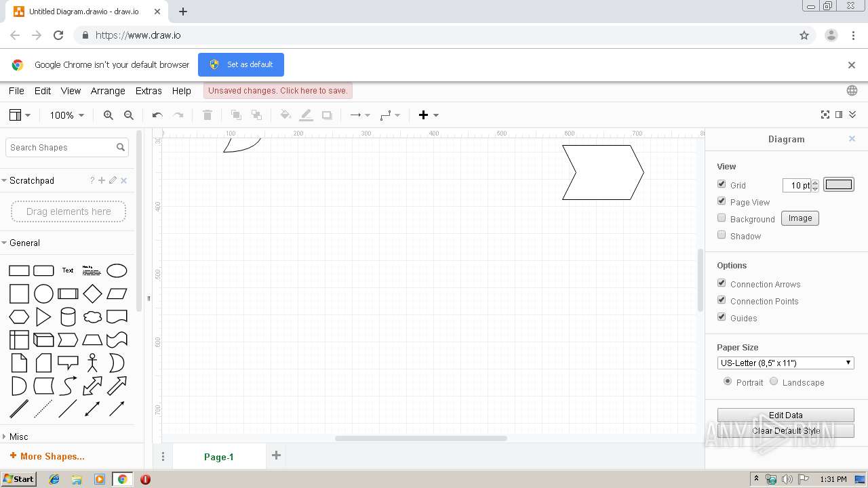The image size is (868, 488).
Task: Select the Portrait radio button
Action: point(728,381)
